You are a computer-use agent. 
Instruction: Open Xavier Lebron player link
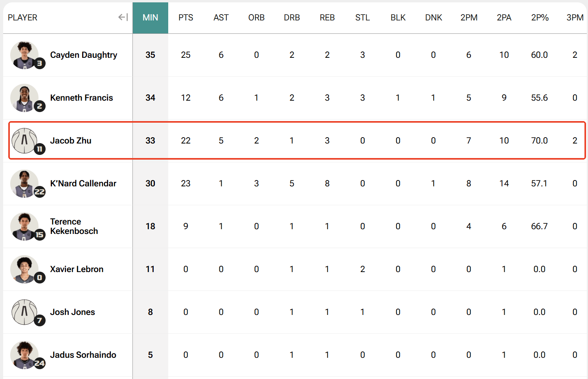click(x=77, y=269)
